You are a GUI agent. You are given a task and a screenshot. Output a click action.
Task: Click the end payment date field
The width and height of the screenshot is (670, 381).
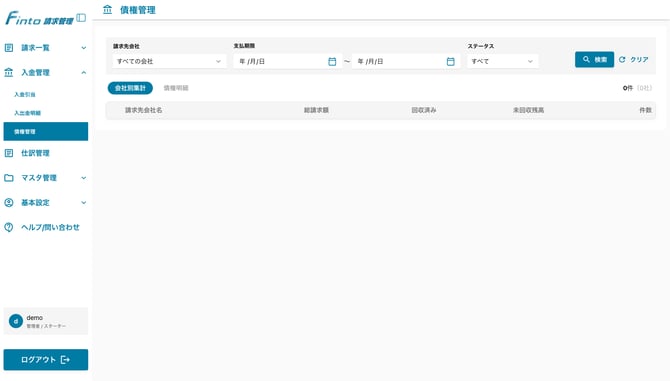[406, 62]
